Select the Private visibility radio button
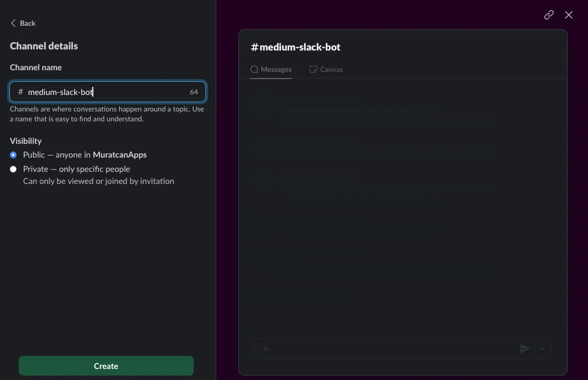This screenshot has height=380, width=588. (x=13, y=169)
